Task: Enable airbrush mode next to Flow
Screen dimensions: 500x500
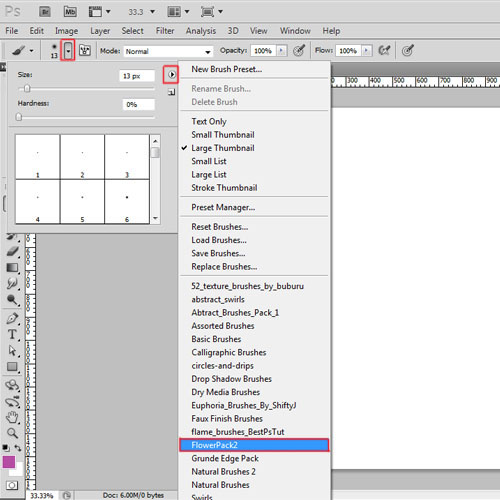Action: click(x=384, y=51)
